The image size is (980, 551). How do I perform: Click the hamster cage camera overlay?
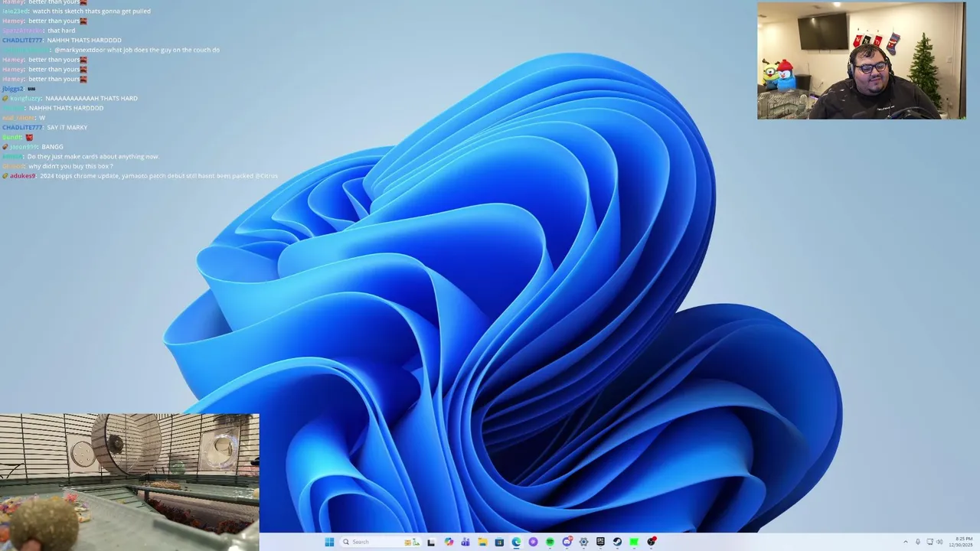click(x=129, y=482)
